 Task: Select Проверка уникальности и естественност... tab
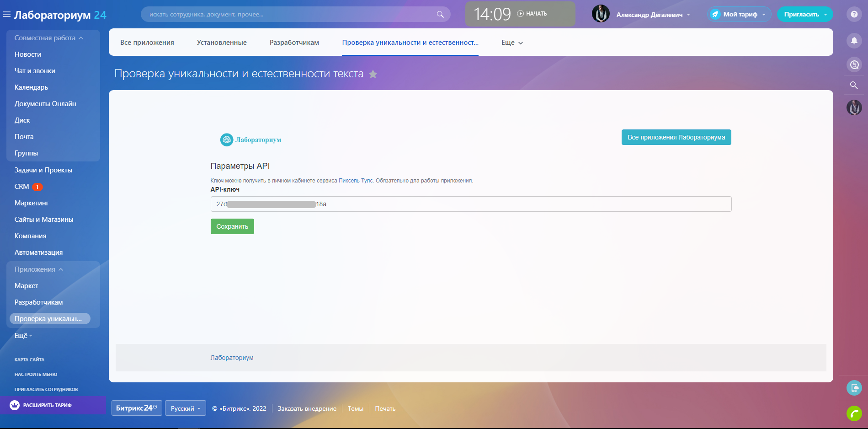point(410,43)
